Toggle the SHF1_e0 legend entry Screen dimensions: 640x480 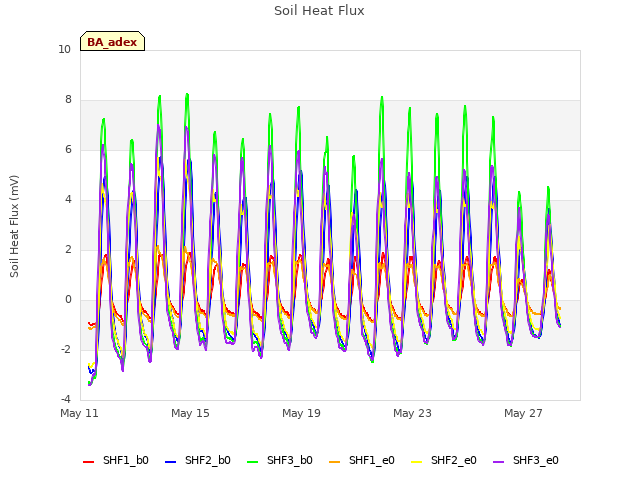click(362, 460)
